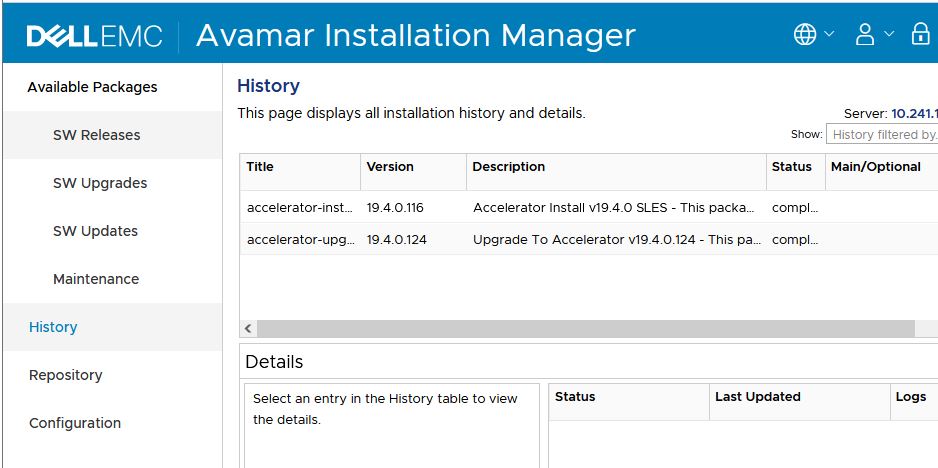This screenshot has width=938, height=468.
Task: Click the lock icon in header
Action: (921, 34)
